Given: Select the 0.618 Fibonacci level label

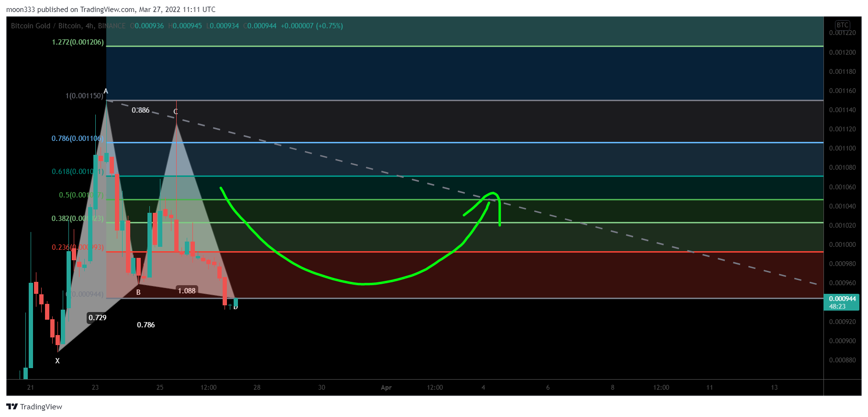Looking at the screenshot, I should click(78, 172).
